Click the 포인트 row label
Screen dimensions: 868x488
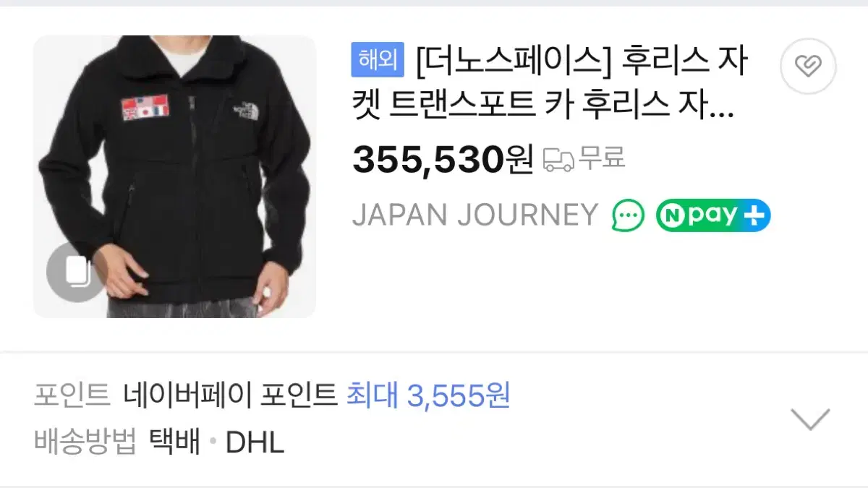(x=72, y=395)
